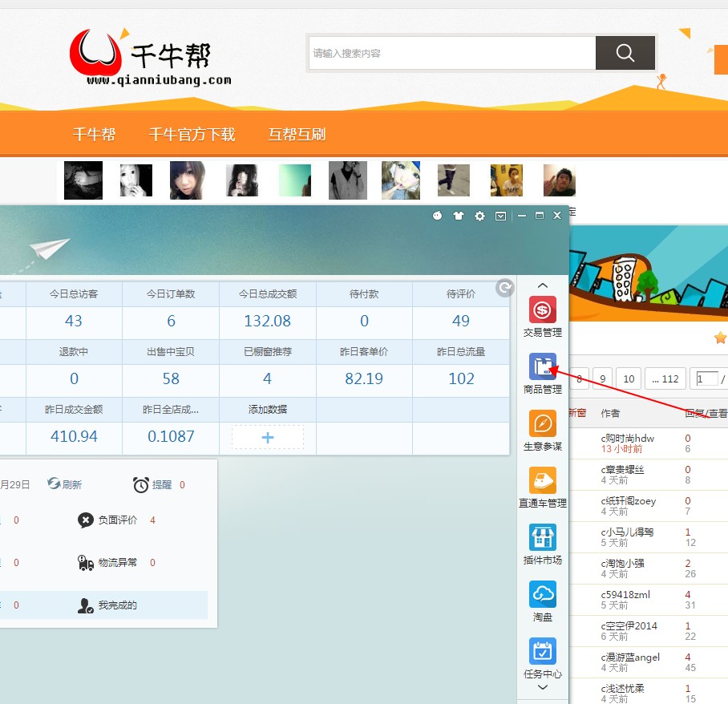This screenshot has width=728, height=704.
Task: Click 今日订单数 value 6
Action: coord(171,321)
